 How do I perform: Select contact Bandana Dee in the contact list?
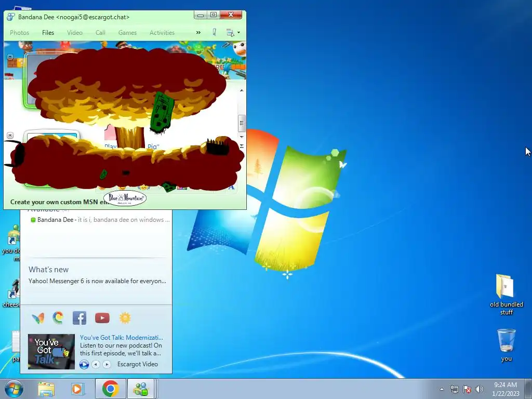[x=100, y=220]
